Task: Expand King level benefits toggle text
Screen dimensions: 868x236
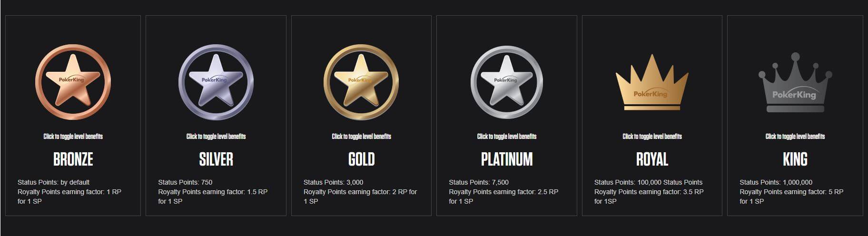Action: 795,137
